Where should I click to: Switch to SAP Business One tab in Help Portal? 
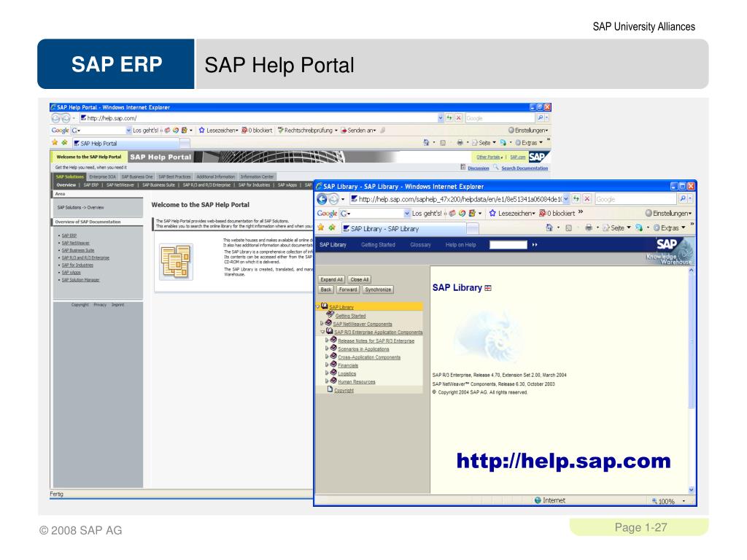click(x=137, y=176)
